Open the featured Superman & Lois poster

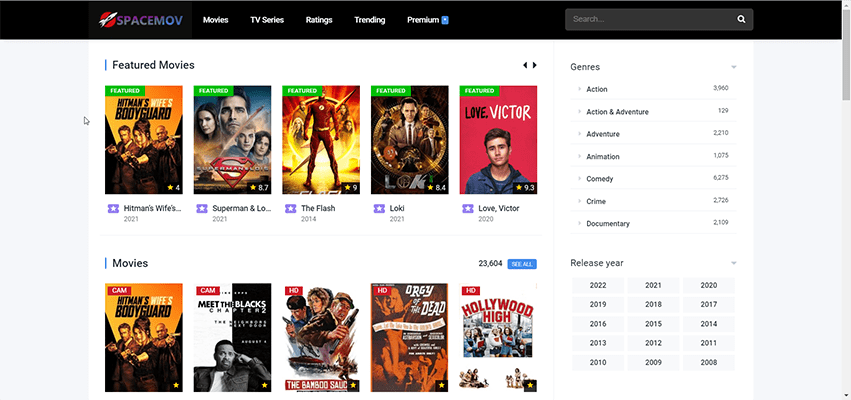pyautogui.click(x=232, y=139)
